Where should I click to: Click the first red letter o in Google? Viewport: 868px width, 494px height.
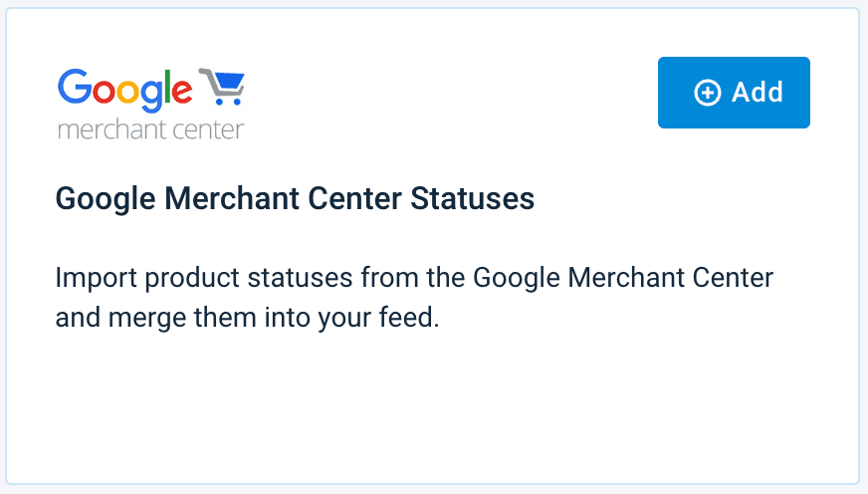(100, 92)
